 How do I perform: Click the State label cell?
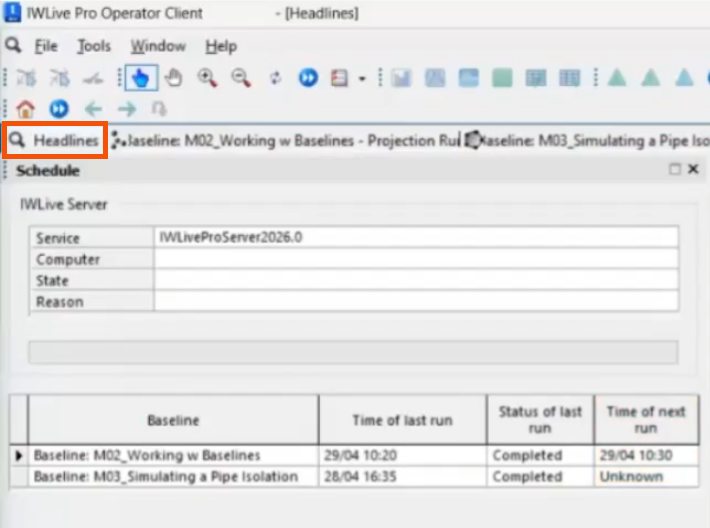[x=91, y=280]
